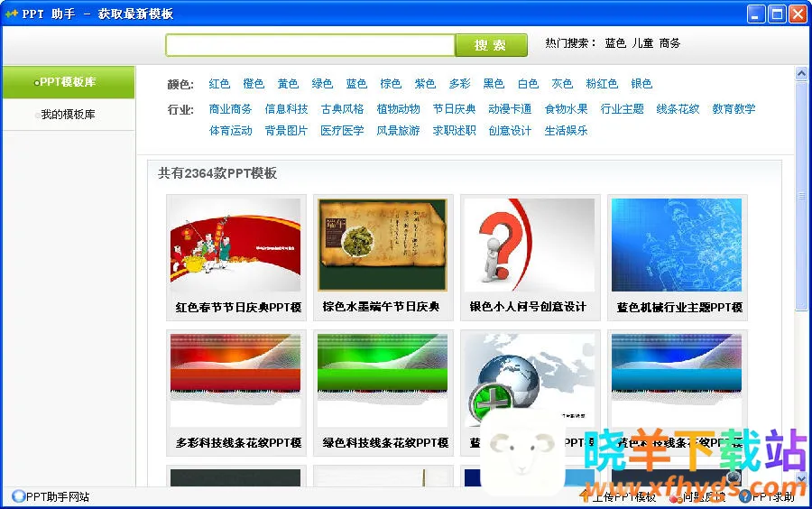Click the scrollbar up arrow
The width and height of the screenshot is (812, 509).
point(801,74)
